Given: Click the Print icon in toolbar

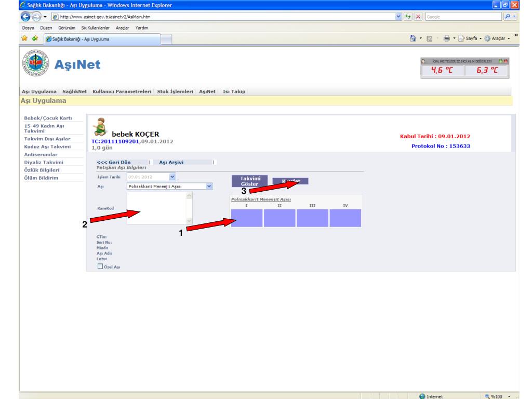Looking at the screenshot, I should tap(446, 38).
